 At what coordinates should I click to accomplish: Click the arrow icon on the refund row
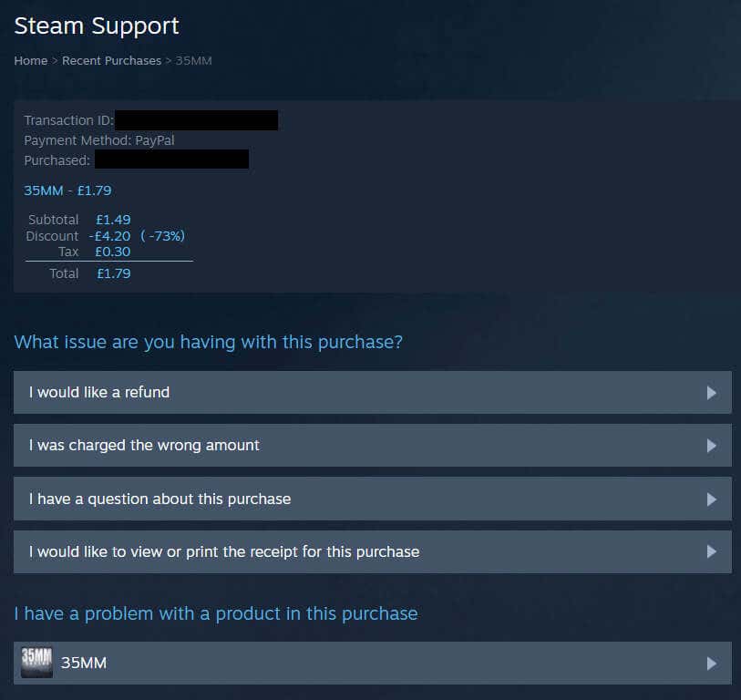(x=710, y=392)
